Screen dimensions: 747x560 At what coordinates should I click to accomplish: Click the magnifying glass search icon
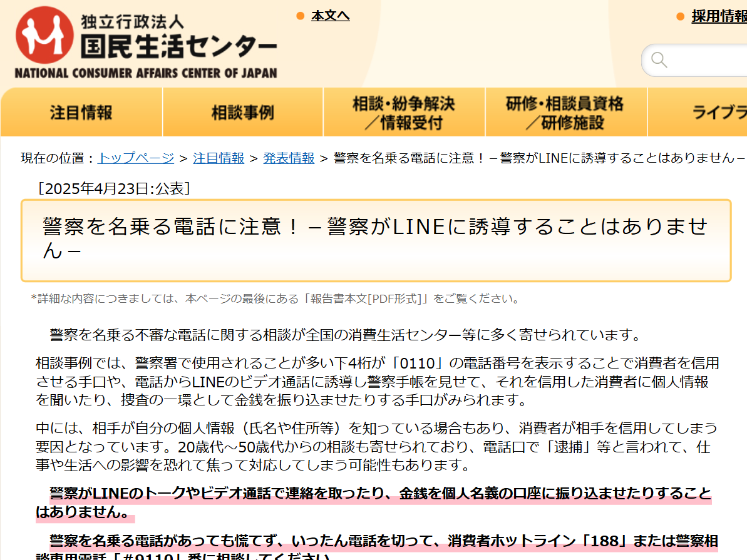click(659, 60)
